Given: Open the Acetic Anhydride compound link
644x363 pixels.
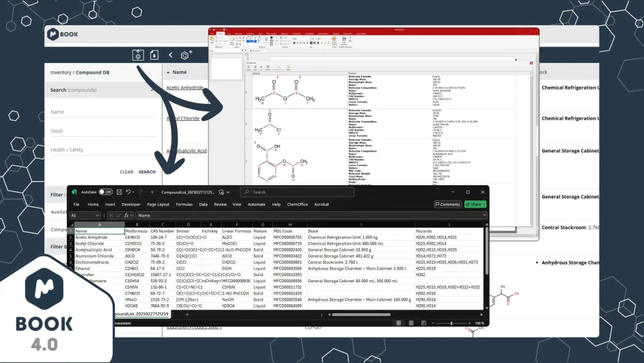Looking at the screenshot, I should point(185,88).
